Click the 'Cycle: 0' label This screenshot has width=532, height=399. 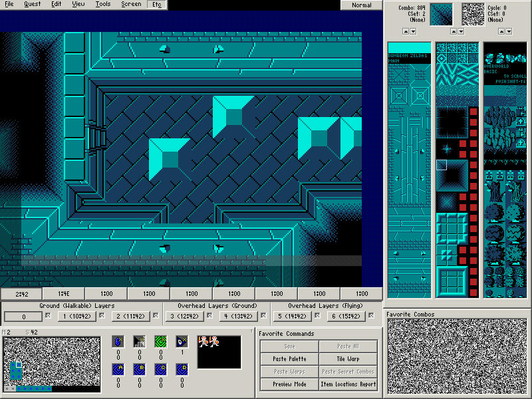(x=497, y=7)
